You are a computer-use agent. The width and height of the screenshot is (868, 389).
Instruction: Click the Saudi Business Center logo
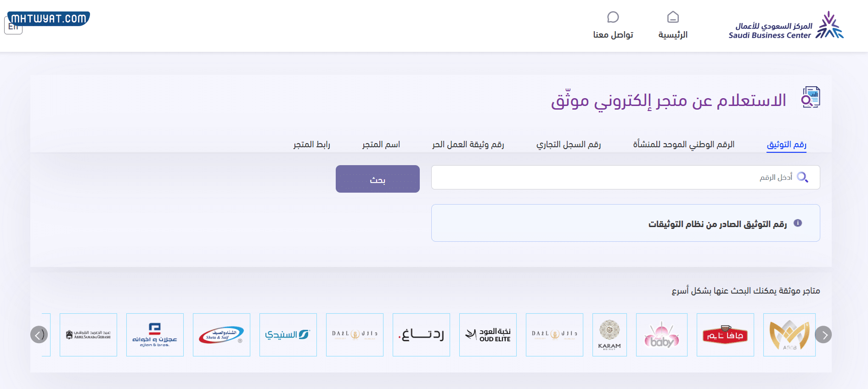click(786, 26)
